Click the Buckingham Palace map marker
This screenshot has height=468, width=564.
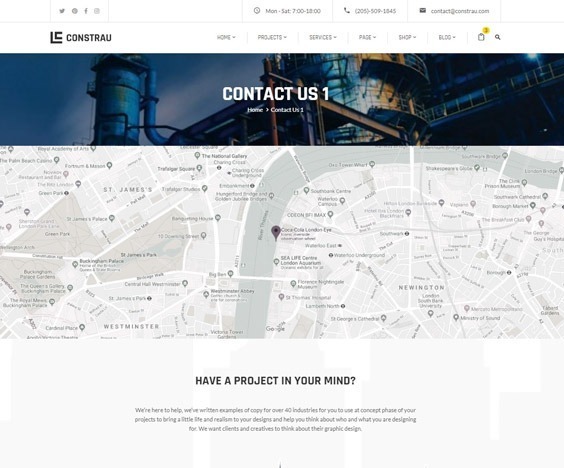pyautogui.click(x=75, y=264)
